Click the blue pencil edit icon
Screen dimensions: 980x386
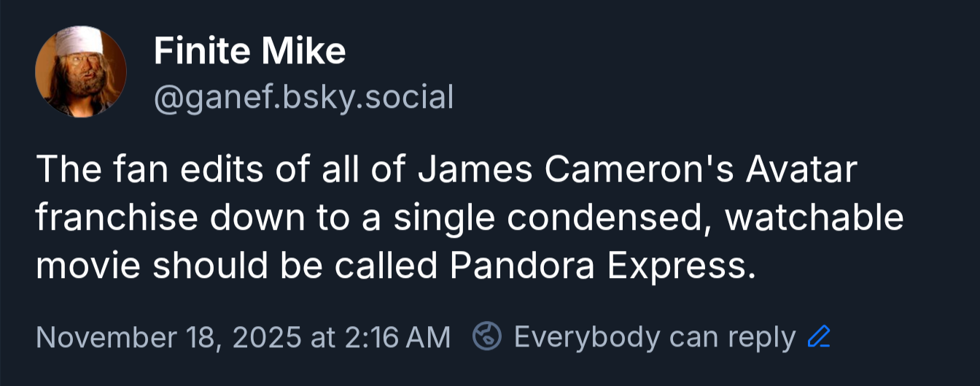[x=820, y=337]
